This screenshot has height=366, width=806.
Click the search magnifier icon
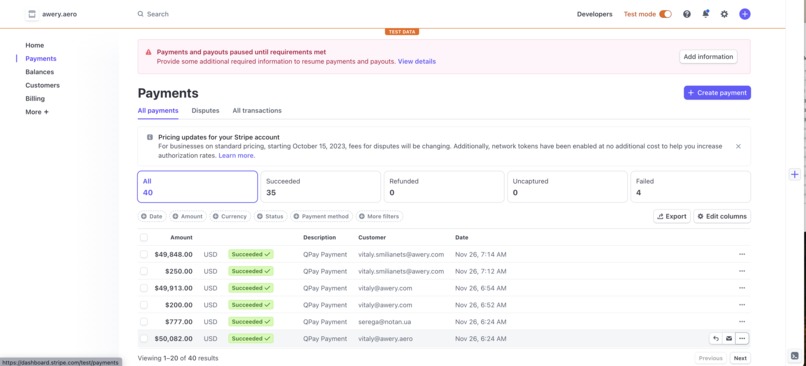pos(140,14)
